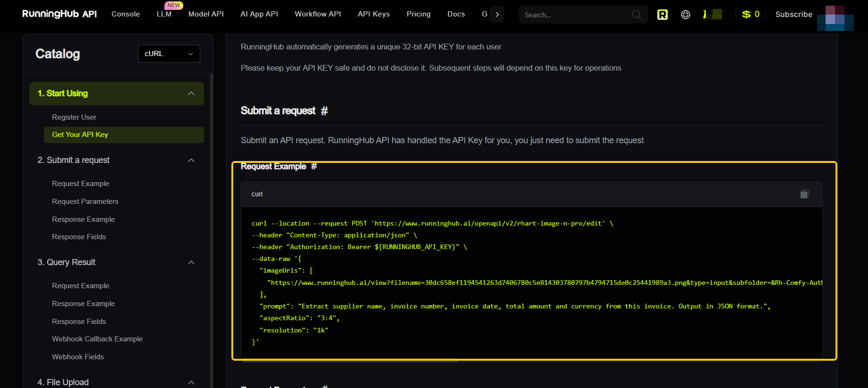Navigate to Workflow API
The height and width of the screenshot is (388, 868).
coord(318,14)
